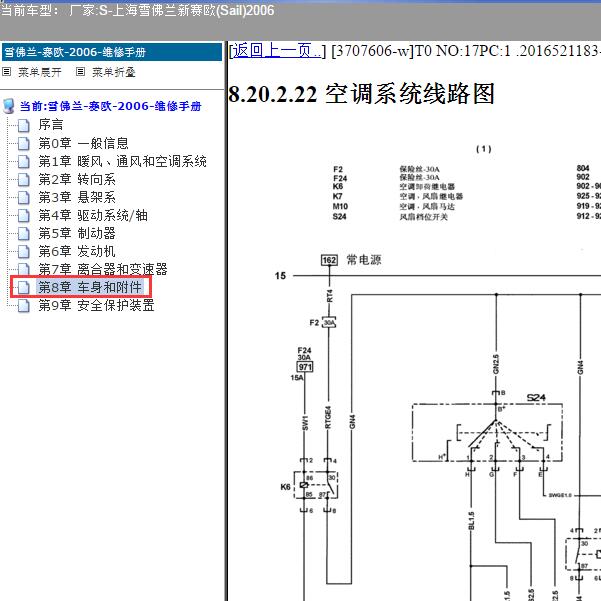
Task: Click legend entry S24 风扇档位开关
Action: (x=390, y=217)
